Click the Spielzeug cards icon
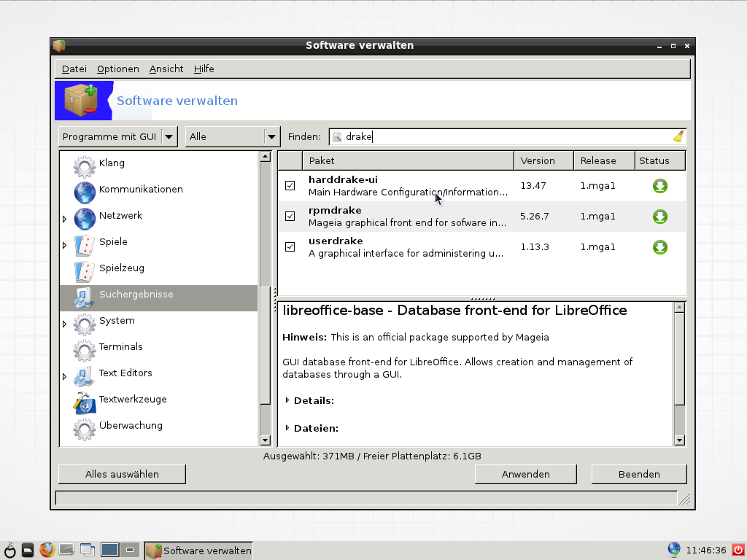The width and height of the screenshot is (747, 560). tap(85, 271)
